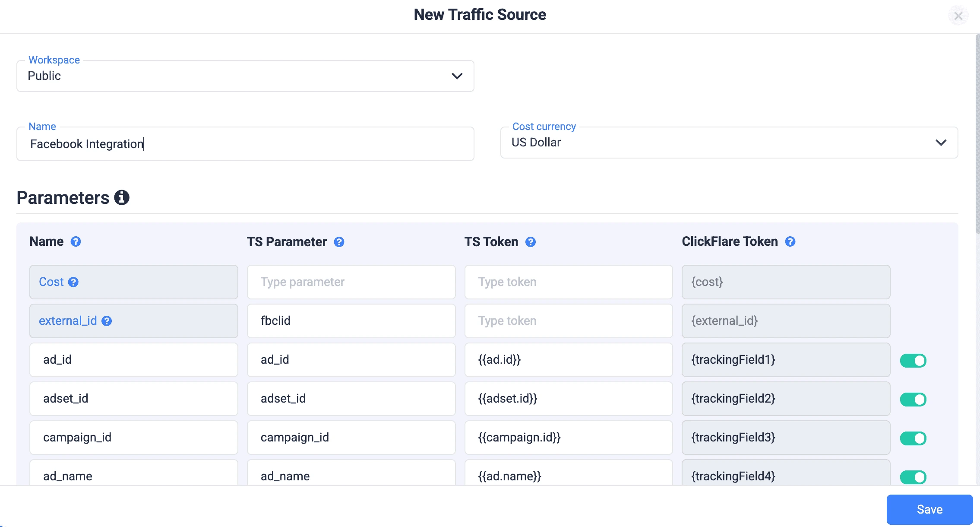
Task: Click the Cost row help icon
Action: click(73, 282)
